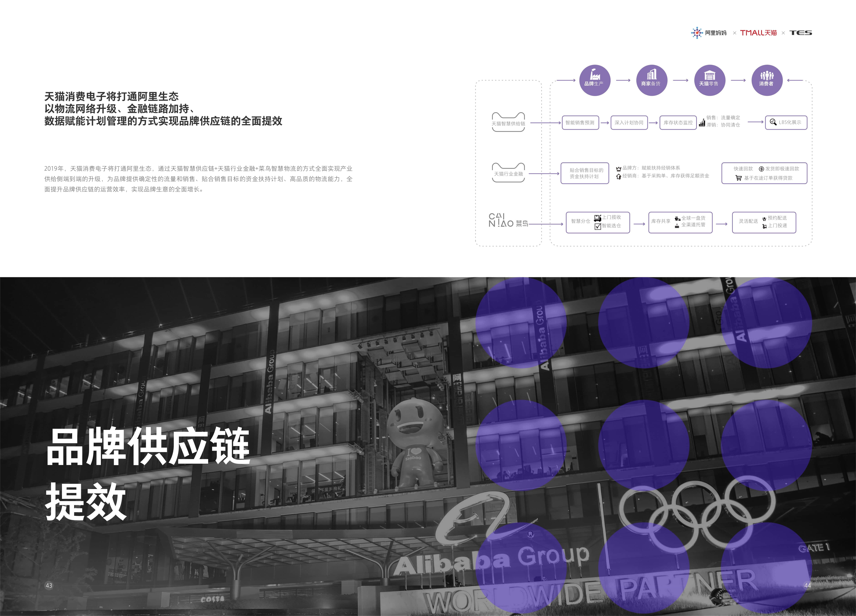
Task: Click the shopping cart icon beside 基于在途订单获得贷款
Action: 739,178
